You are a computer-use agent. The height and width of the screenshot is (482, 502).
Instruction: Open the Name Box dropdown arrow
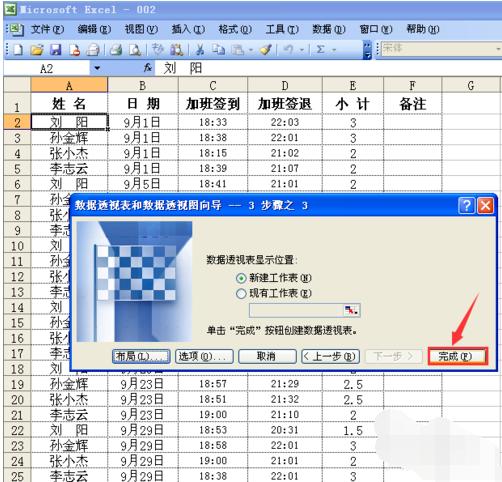tap(97, 68)
